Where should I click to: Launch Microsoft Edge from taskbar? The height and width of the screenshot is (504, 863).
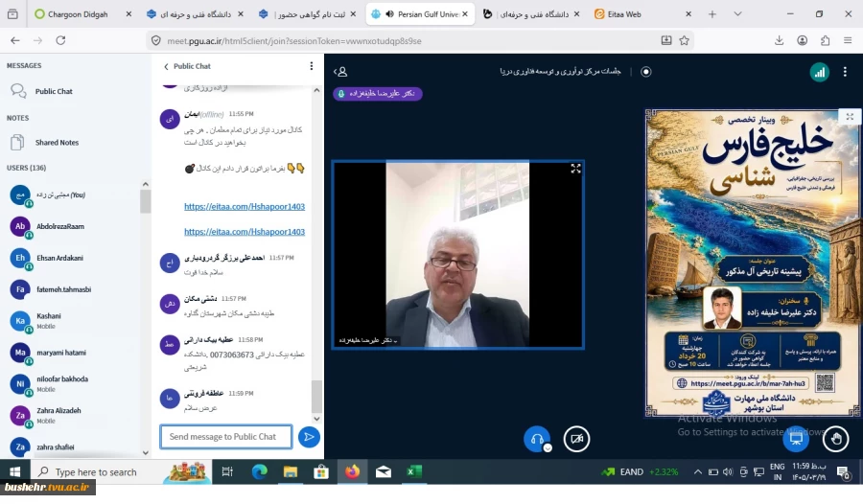coord(259,472)
